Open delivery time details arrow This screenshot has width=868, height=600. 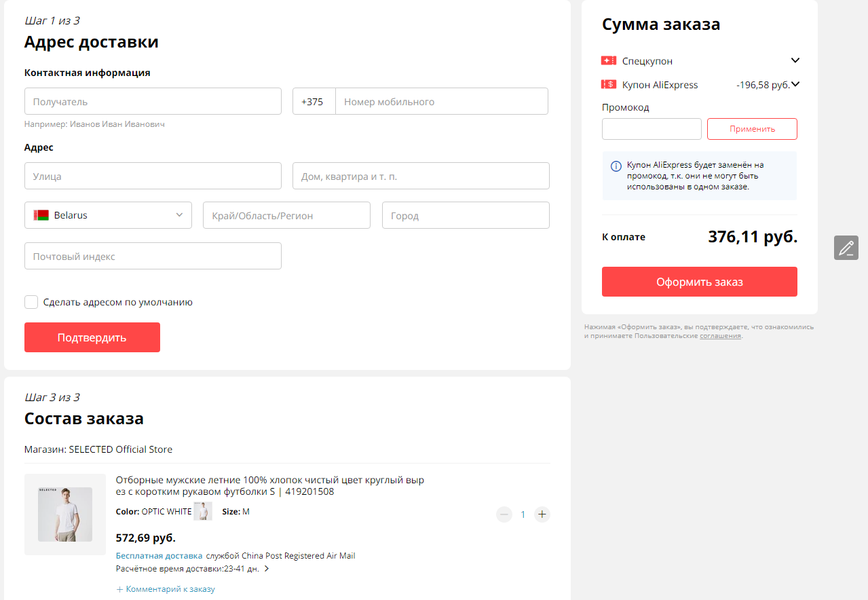(267, 569)
